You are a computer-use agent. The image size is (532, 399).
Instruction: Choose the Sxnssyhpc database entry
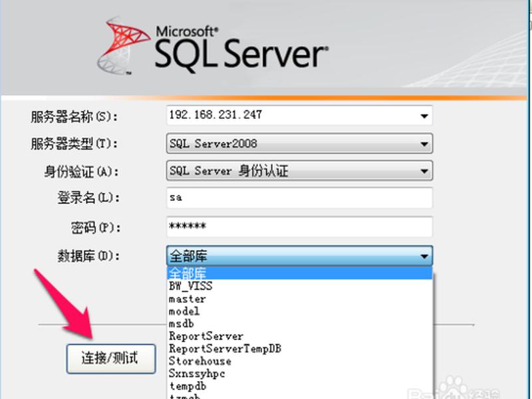tap(300, 374)
